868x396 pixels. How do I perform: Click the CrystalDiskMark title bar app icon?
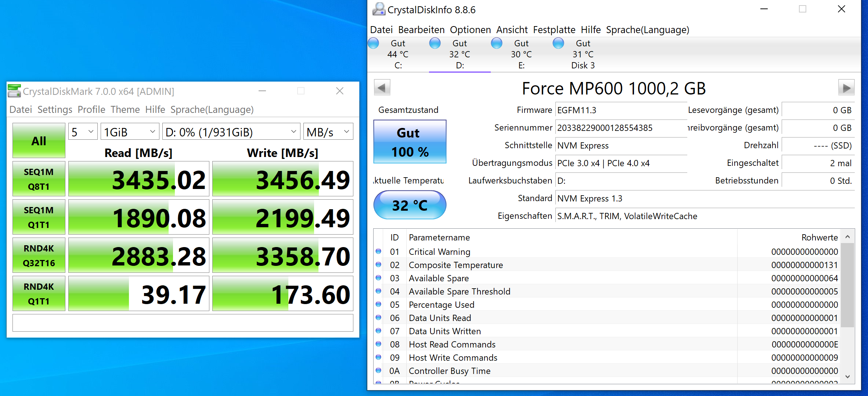[14, 91]
